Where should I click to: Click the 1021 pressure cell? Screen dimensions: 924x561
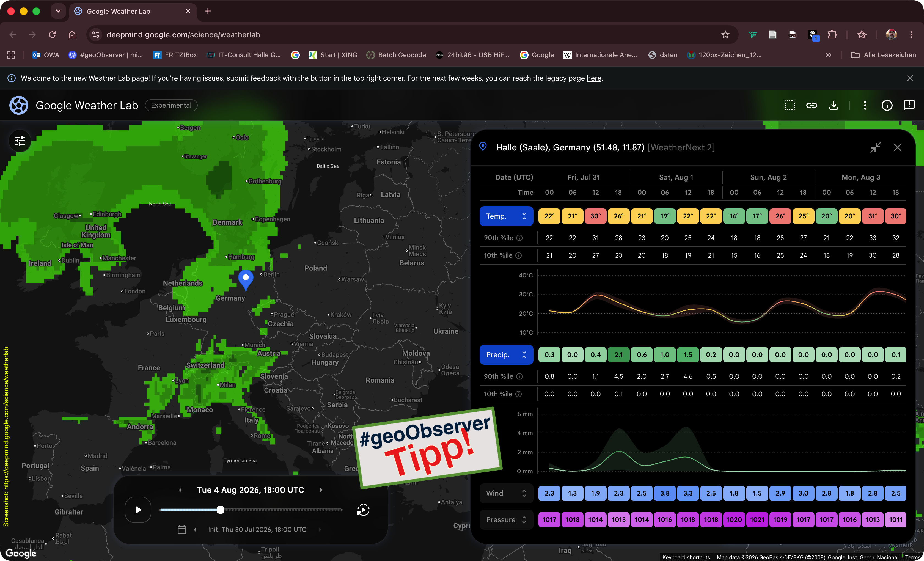(x=757, y=520)
